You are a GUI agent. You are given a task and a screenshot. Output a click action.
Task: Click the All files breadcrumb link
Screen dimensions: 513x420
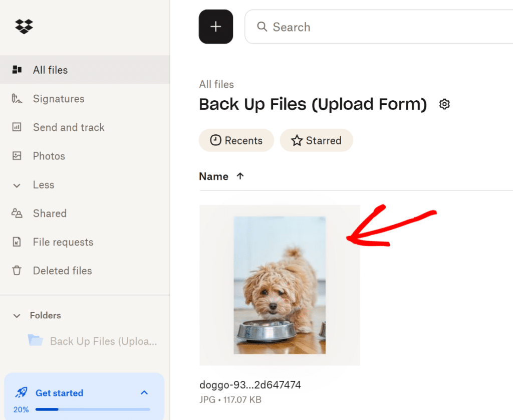click(216, 84)
